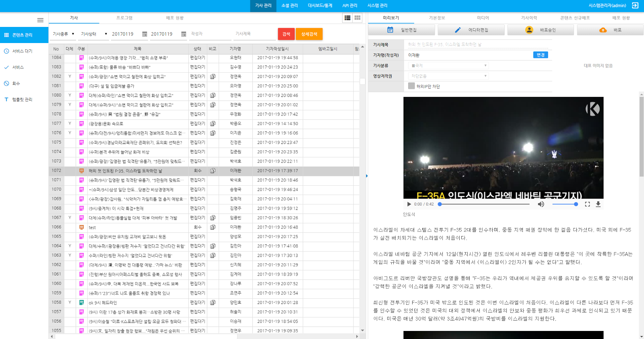Image resolution: width=644 pixels, height=339 pixels.
Task: Expand the 기사종류 dropdown
Action: (64, 34)
